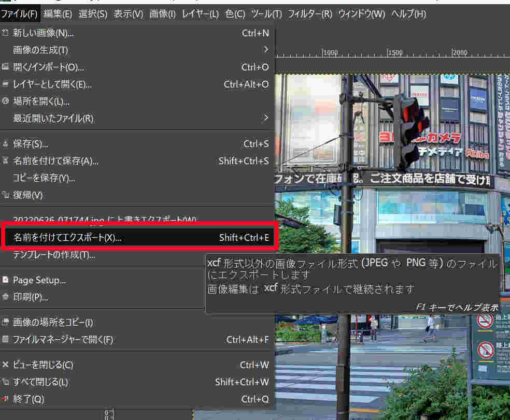This screenshot has height=420, width=510.
Task: Click the Page Setup icon
Action: (5, 280)
